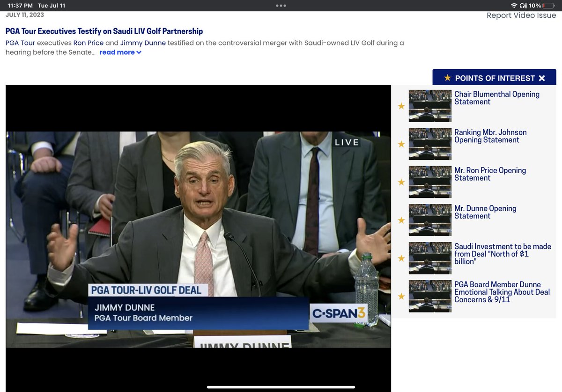
Task: Open Mr. Dunne Opening Statement thumbnail
Action: click(x=430, y=220)
